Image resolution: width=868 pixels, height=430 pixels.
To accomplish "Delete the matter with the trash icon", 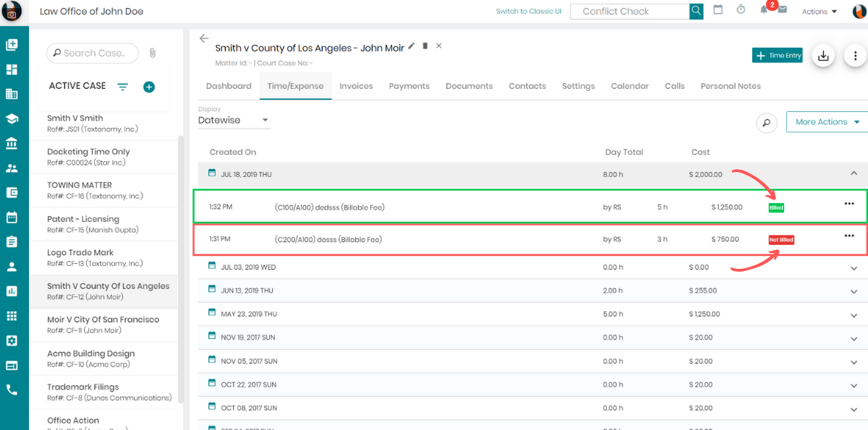I will click(x=425, y=46).
